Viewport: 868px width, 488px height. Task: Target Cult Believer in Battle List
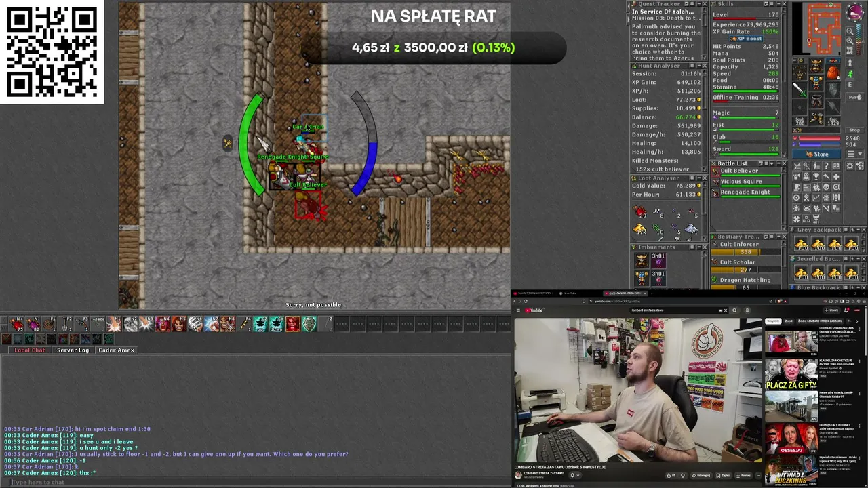click(745, 171)
